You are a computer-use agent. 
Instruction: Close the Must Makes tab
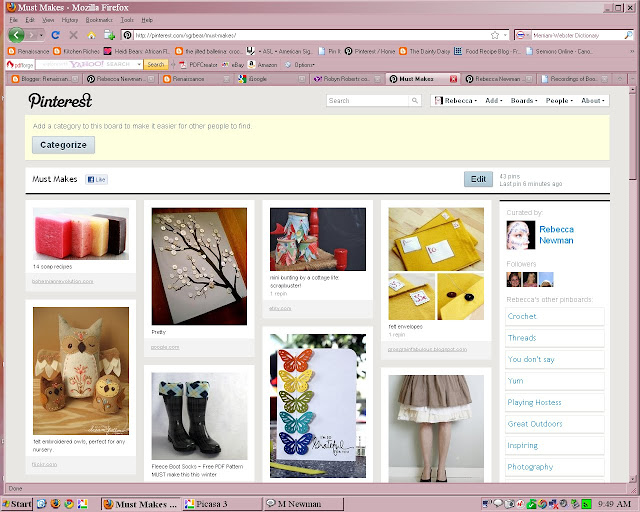pyautogui.click(x=453, y=79)
